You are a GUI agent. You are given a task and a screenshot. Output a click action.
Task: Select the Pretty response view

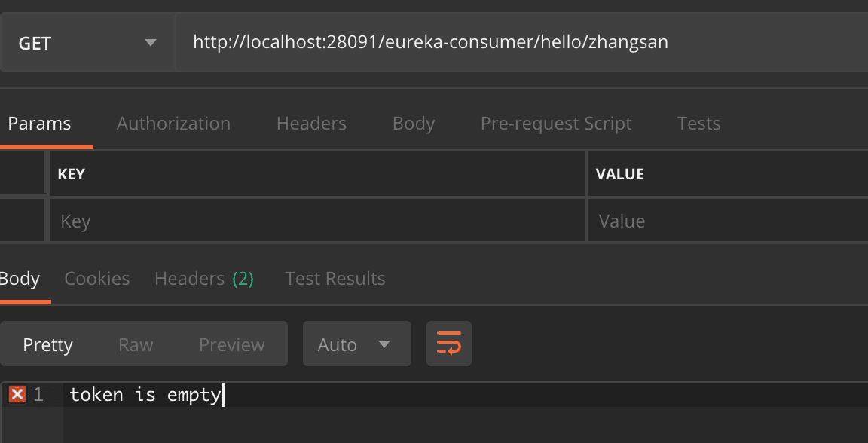47,345
